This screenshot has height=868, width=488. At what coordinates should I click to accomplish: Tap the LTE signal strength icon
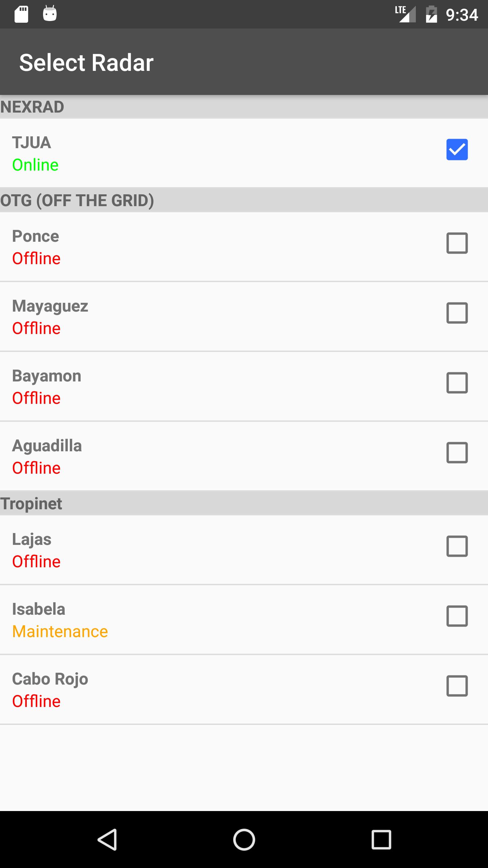tap(406, 14)
